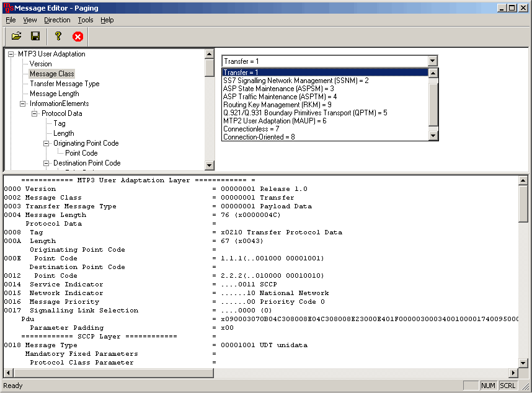This screenshot has height=393, width=532.
Task: Toggle the NUM indicator in the status bar
Action: [489, 385]
